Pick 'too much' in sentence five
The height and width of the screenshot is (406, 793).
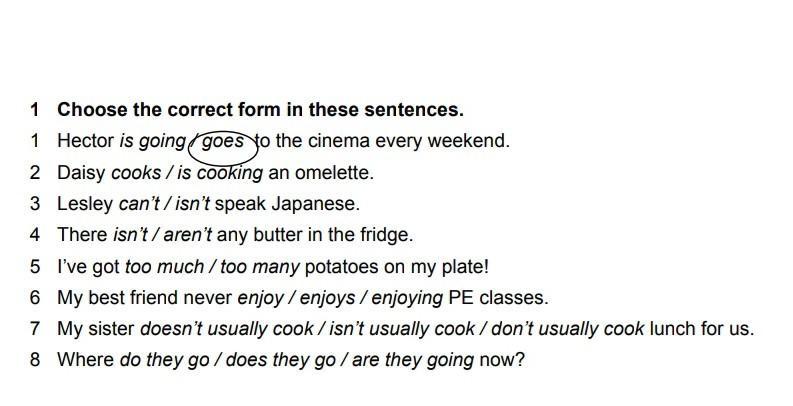(164, 266)
